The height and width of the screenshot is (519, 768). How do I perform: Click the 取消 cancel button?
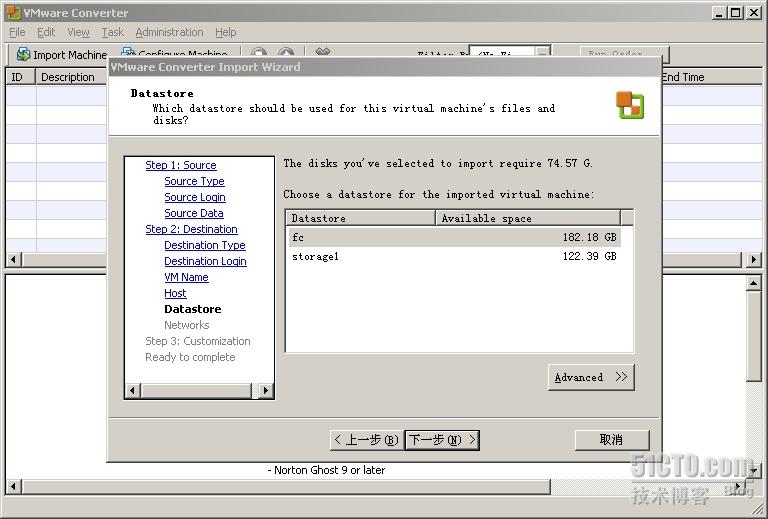[x=612, y=440]
